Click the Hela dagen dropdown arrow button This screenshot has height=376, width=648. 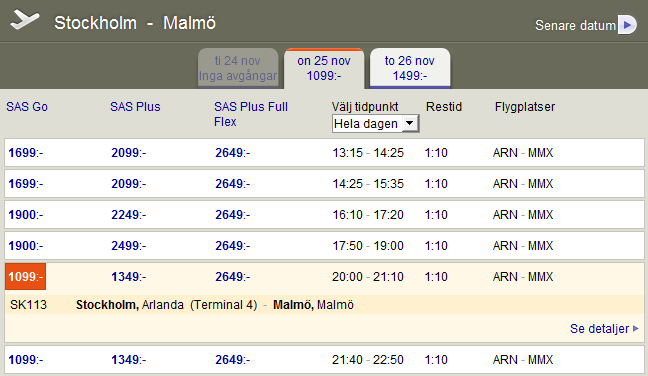pyautogui.click(x=410, y=123)
